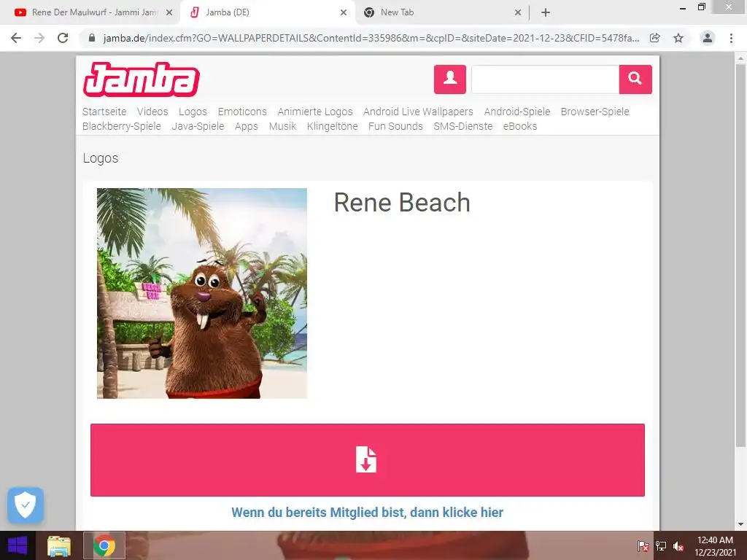
Task: Open eBooks category
Action: [x=519, y=126]
